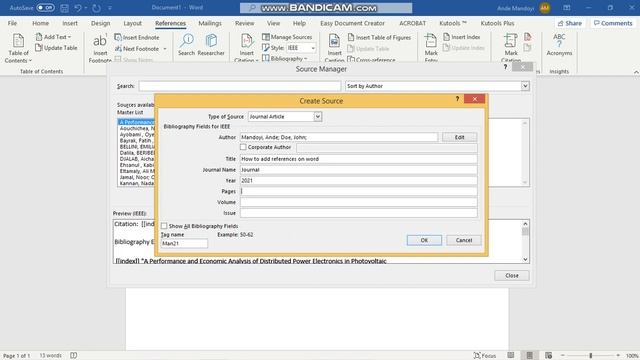Click the Share button

click(570, 23)
